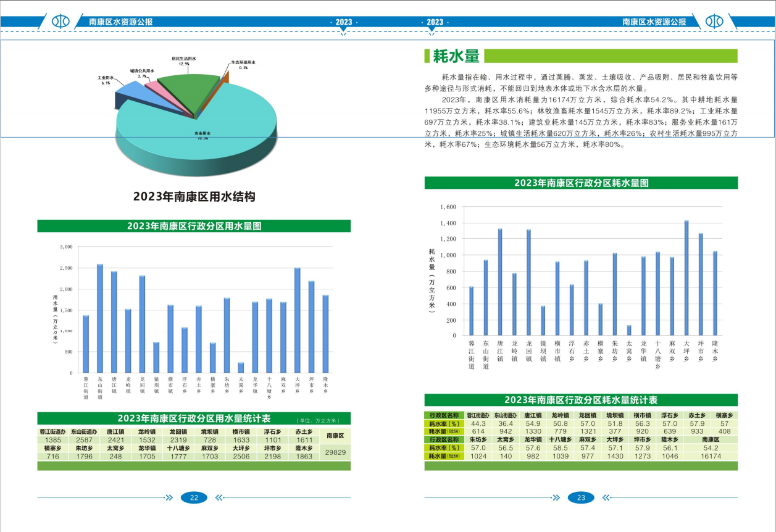Click the page 23 number badge
This screenshot has width=776, height=532.
[x=580, y=498]
